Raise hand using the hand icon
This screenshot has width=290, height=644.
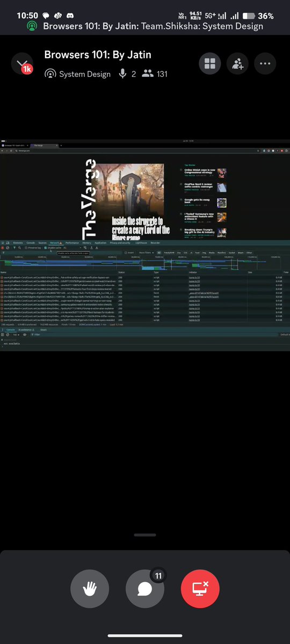[x=90, y=589]
